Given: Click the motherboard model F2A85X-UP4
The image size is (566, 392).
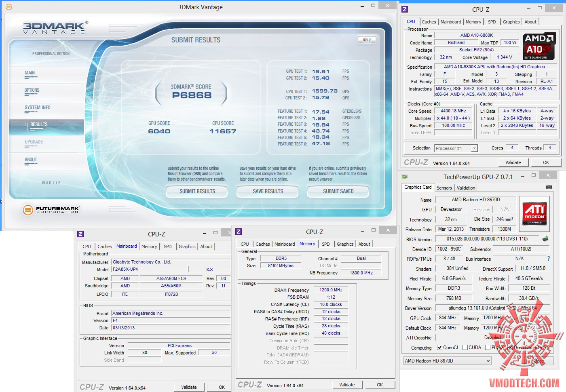Looking at the screenshot, I should click(x=149, y=270).
